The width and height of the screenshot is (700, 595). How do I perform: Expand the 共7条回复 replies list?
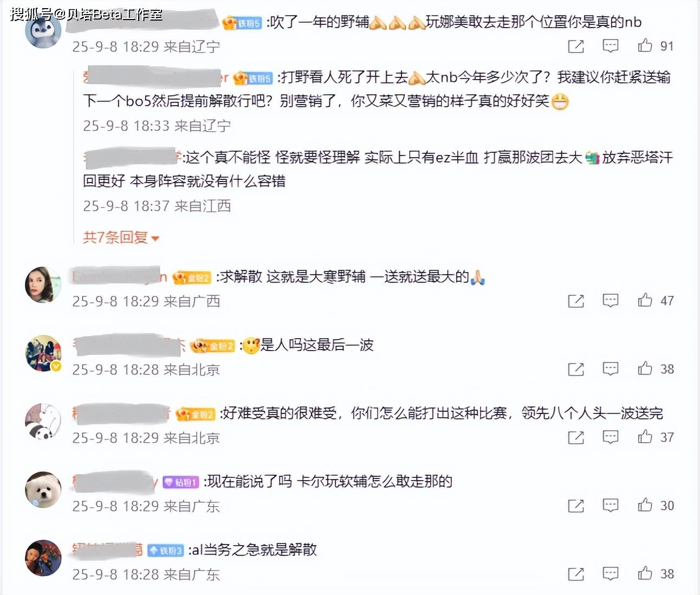click(x=121, y=237)
